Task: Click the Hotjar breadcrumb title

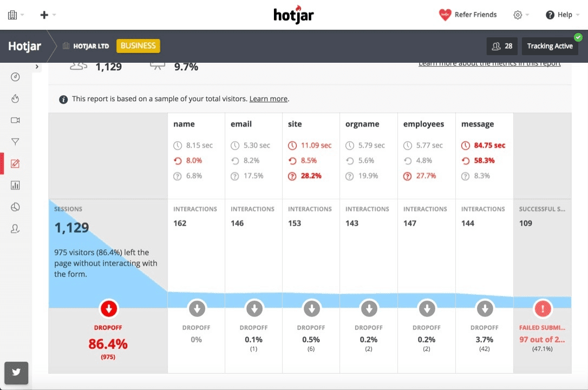Action: pos(25,46)
